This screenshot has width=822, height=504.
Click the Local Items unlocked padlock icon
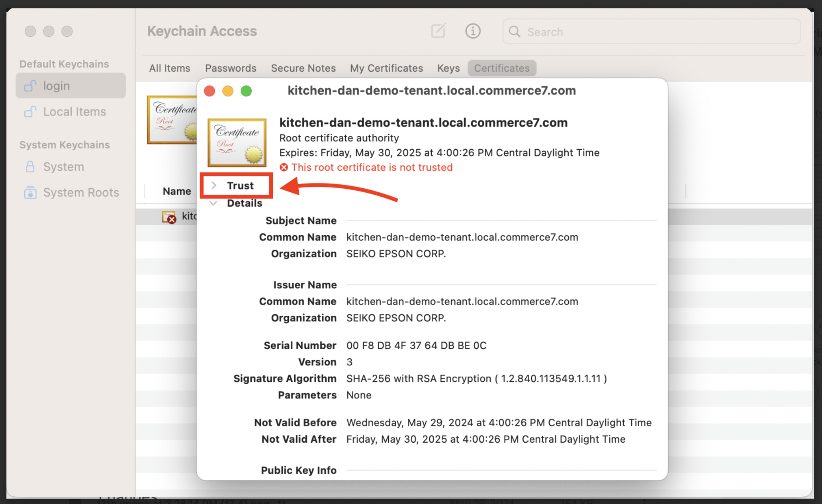pyautogui.click(x=30, y=111)
